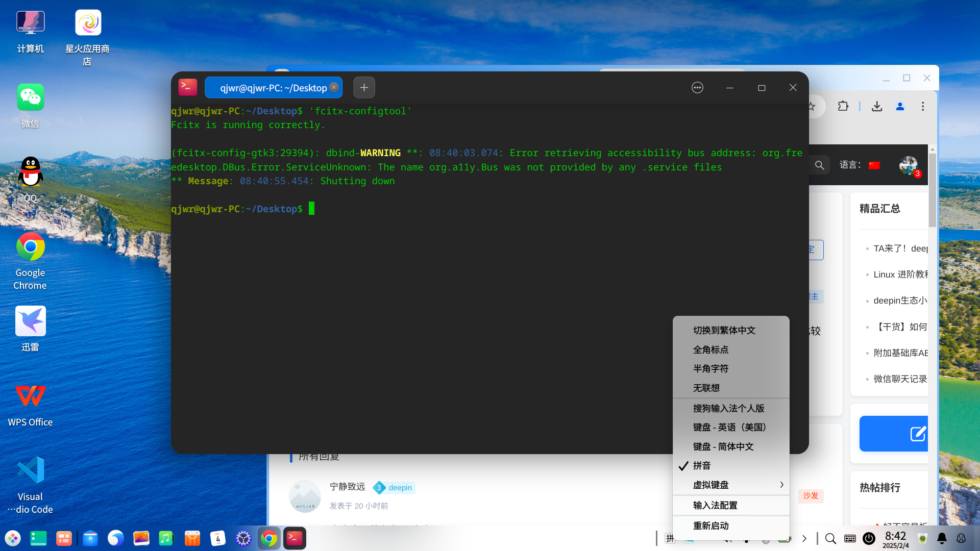Open the 微信 desktop shortcut
Screen dimensions: 980x551
coord(30,106)
